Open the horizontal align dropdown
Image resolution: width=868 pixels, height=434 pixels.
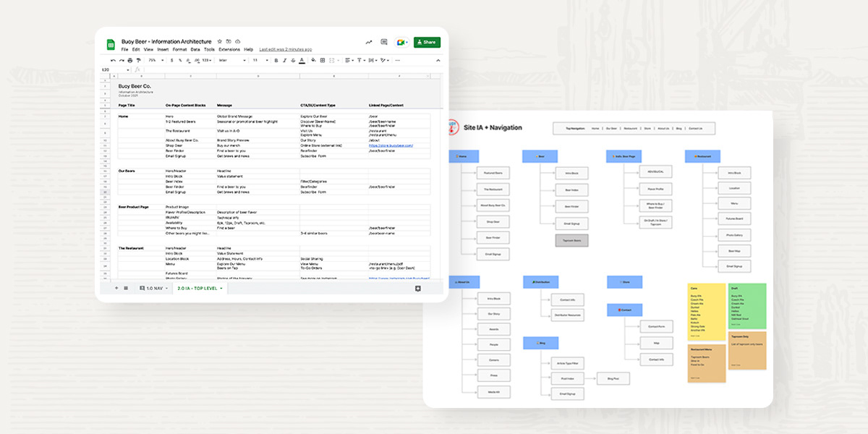tap(349, 60)
